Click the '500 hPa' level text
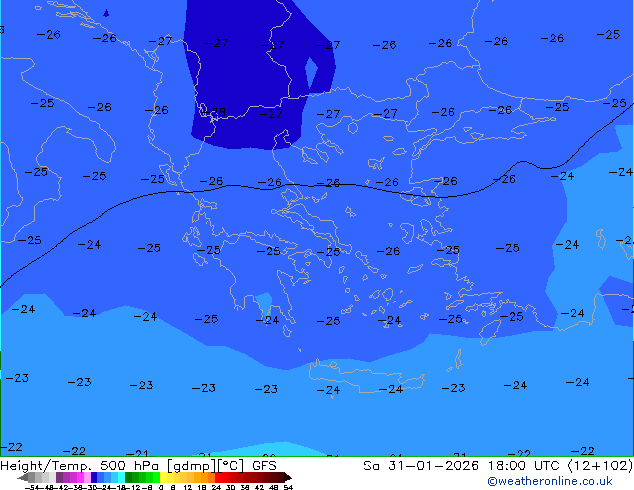This screenshot has height=490, width=634. click(129, 465)
